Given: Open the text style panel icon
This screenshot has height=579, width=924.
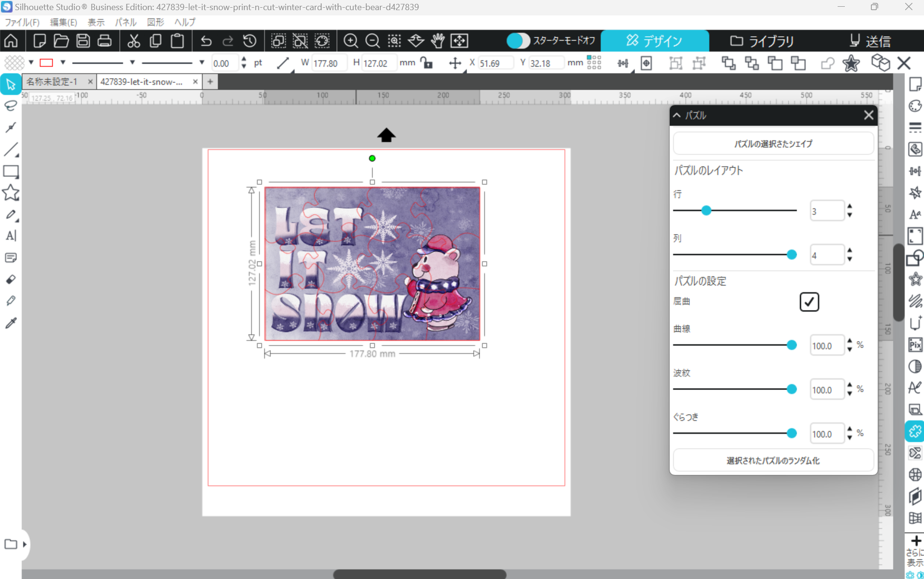Looking at the screenshot, I should point(914,215).
